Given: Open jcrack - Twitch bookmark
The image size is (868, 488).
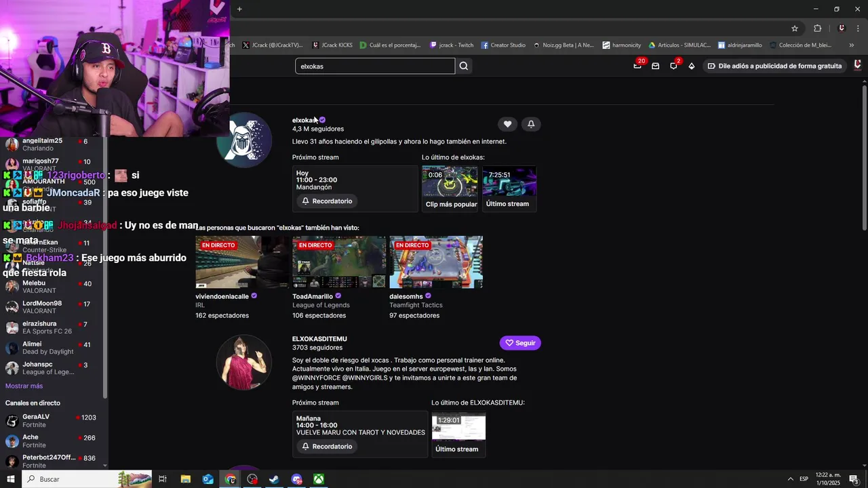Looking at the screenshot, I should 452,45.
